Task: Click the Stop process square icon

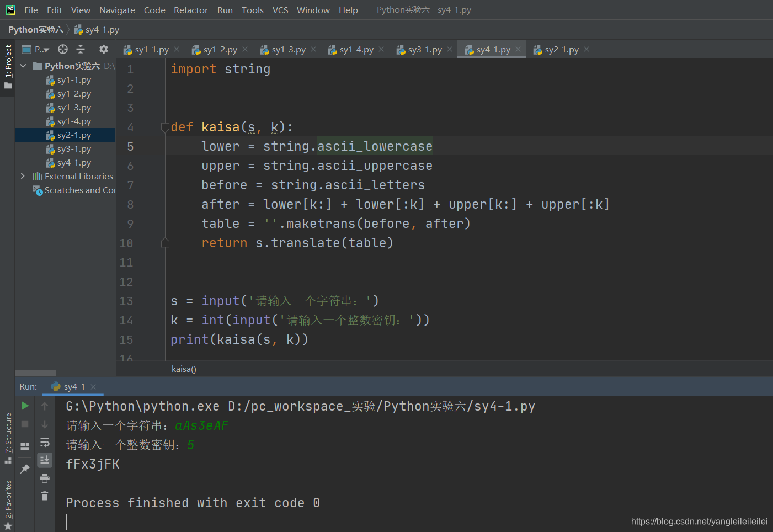Action: tap(25, 424)
